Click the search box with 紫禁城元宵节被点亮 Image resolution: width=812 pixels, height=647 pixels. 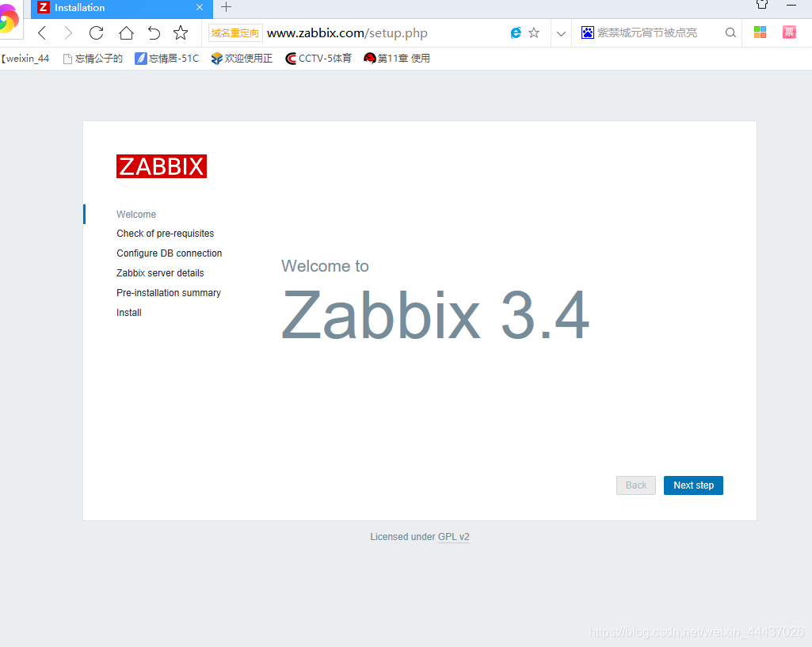[x=647, y=33]
